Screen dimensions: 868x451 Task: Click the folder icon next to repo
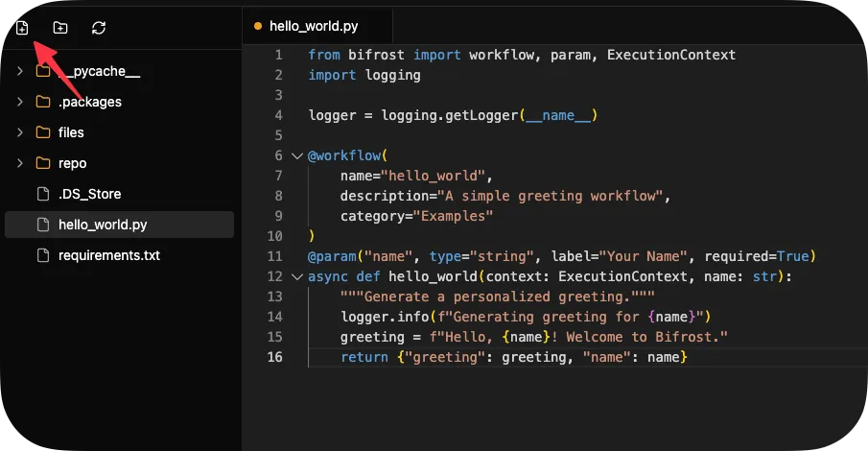click(42, 163)
